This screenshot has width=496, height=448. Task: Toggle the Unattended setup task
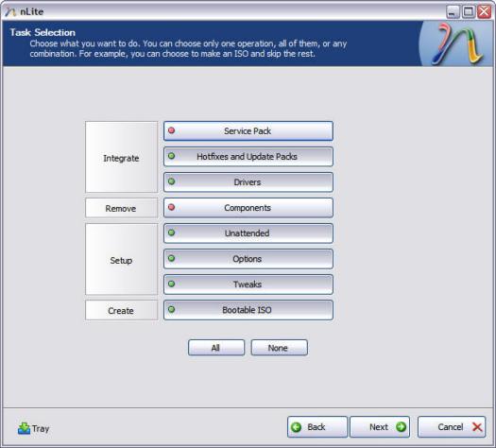(x=248, y=233)
